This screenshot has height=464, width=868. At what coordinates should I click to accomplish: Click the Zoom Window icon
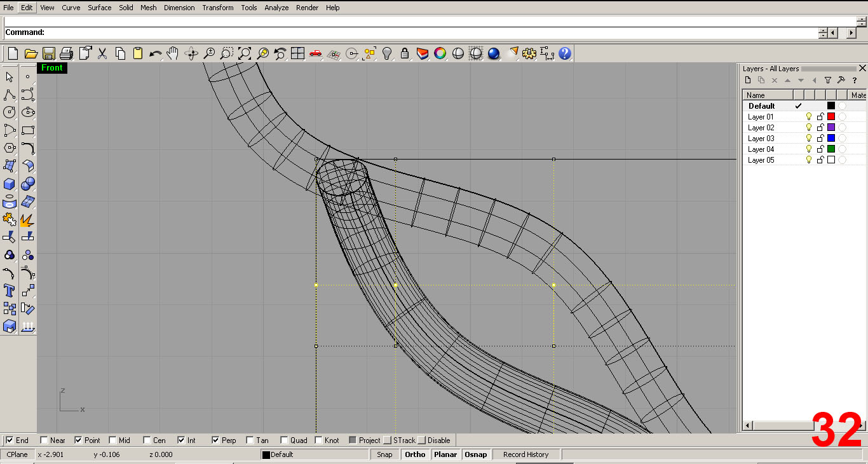point(227,54)
